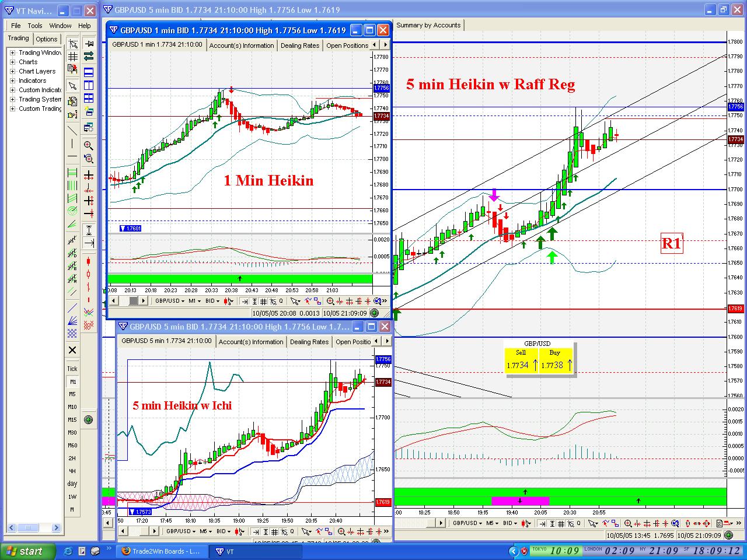Tile windows vertically with the side-by-side layout icon

pos(89,85)
